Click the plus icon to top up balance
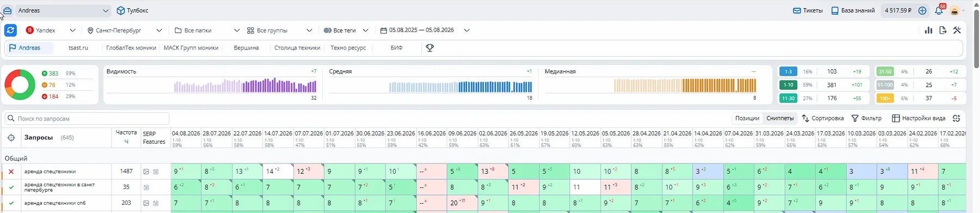The image size is (980, 213). [x=922, y=10]
